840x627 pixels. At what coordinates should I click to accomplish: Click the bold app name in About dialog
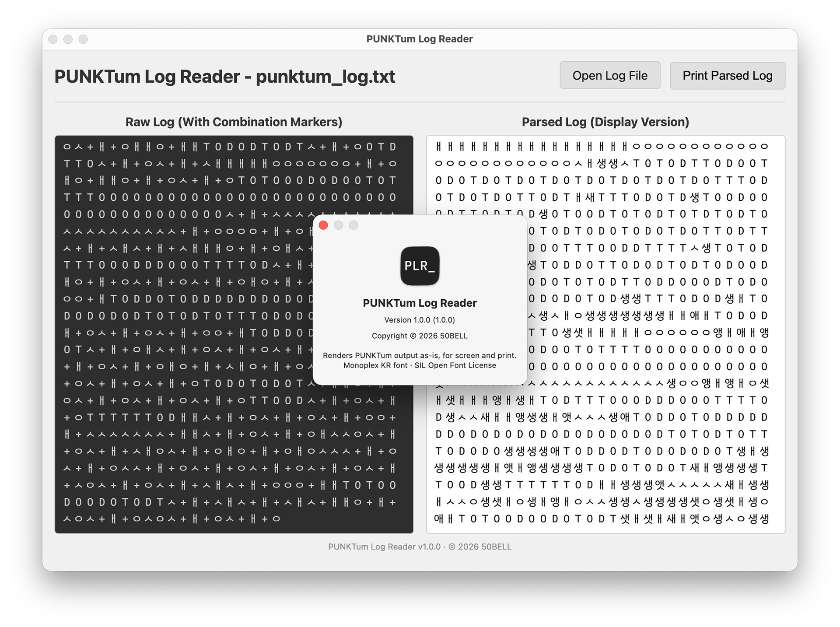click(420, 303)
